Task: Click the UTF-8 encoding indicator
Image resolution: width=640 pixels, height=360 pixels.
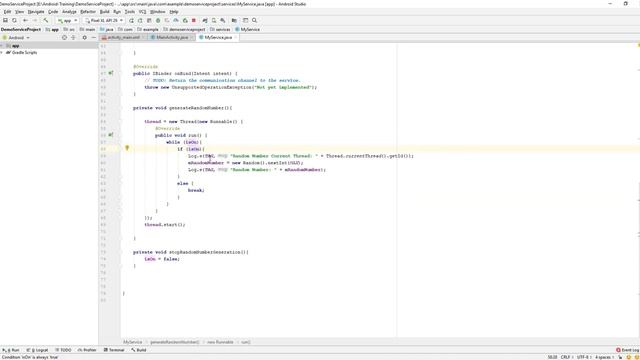Action: (583, 357)
